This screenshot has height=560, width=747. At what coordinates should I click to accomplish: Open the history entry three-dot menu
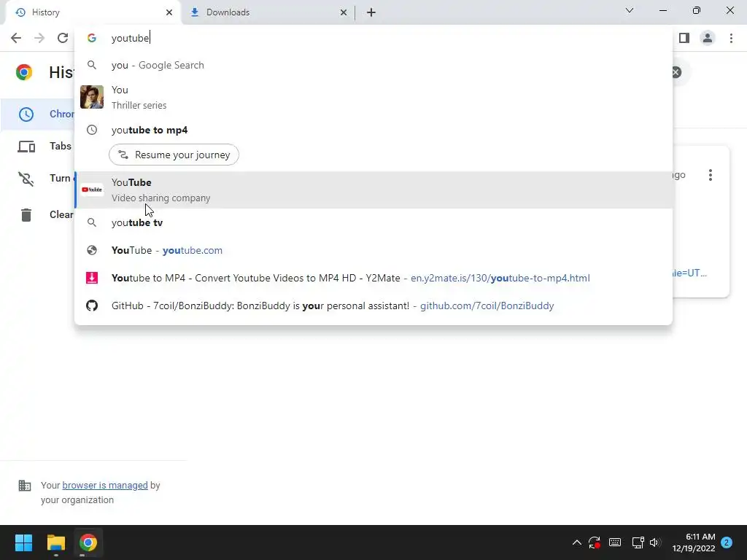(711, 175)
